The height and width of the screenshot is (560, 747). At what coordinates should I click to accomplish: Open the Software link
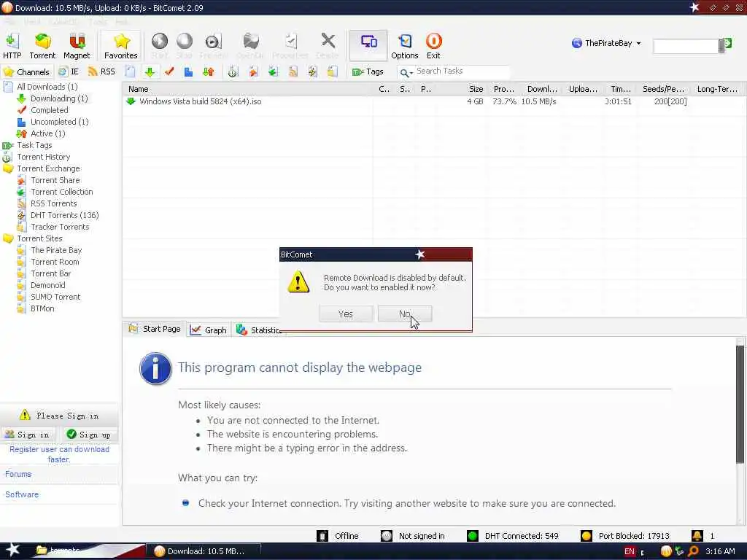point(22,494)
